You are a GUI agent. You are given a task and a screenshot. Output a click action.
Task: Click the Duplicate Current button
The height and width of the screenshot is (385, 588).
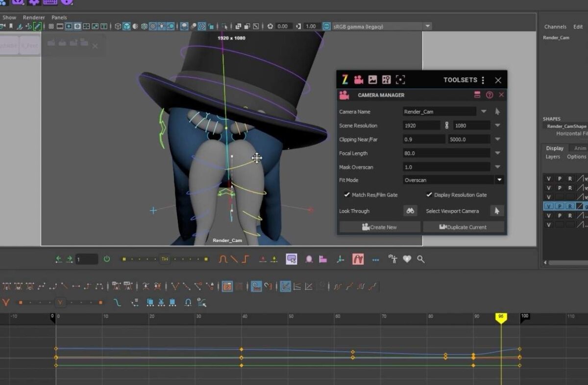tap(464, 226)
